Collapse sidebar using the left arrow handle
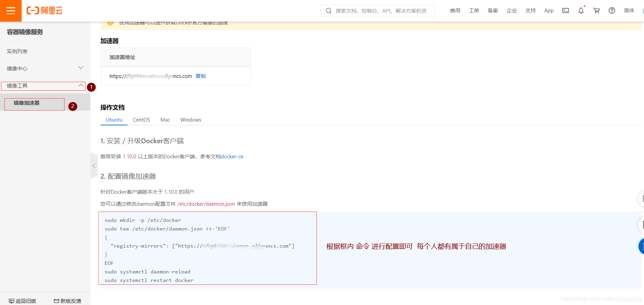Image resolution: width=644 pixels, height=305 pixels. coord(94,166)
